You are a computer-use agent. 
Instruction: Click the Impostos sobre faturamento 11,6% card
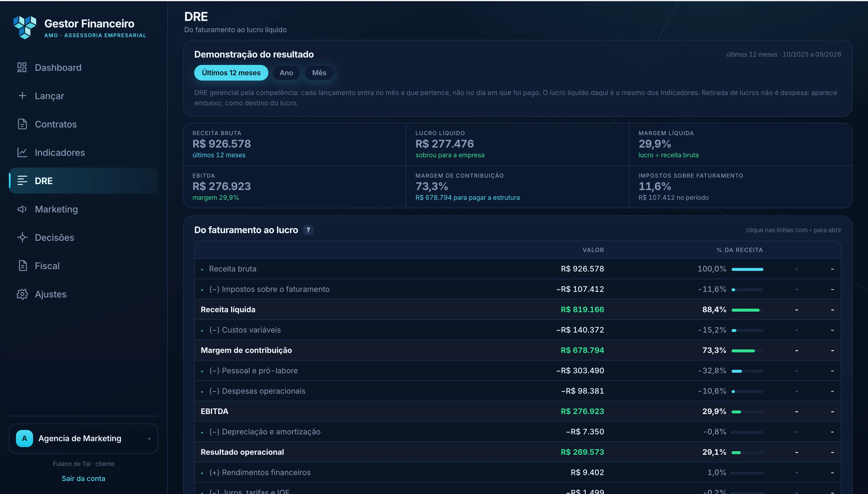tap(741, 187)
